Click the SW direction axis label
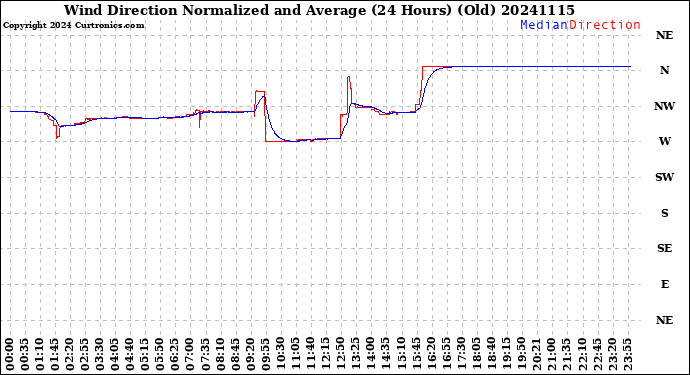This screenshot has width=690, height=375. (x=664, y=177)
